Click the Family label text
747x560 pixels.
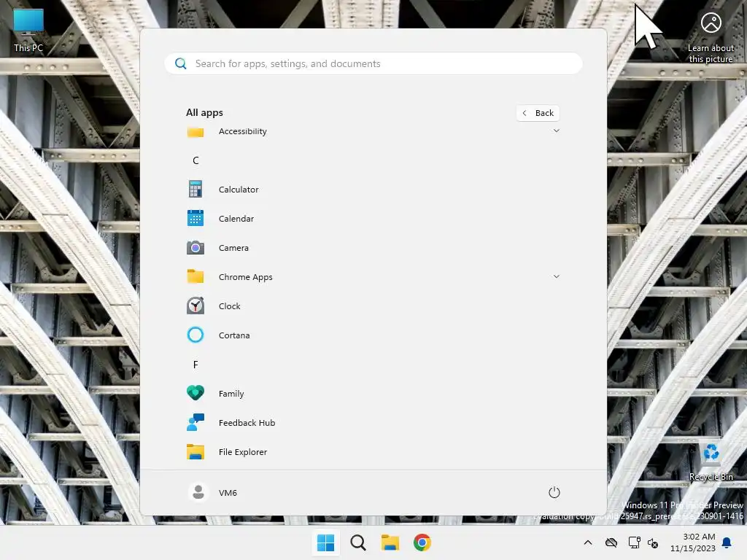[x=231, y=394]
